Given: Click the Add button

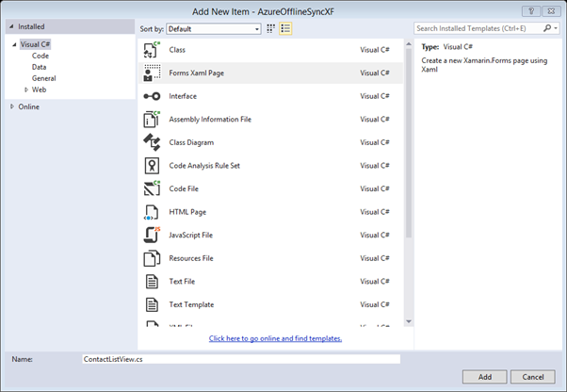Looking at the screenshot, I should (484, 377).
